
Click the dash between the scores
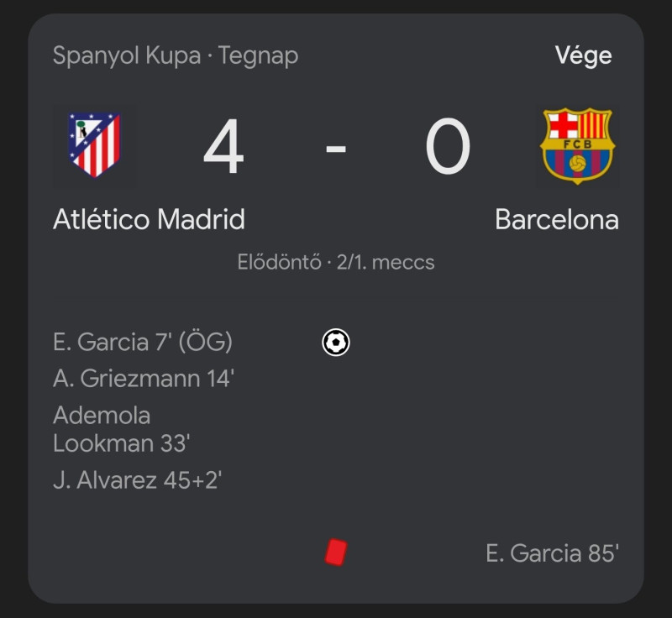[336, 149]
